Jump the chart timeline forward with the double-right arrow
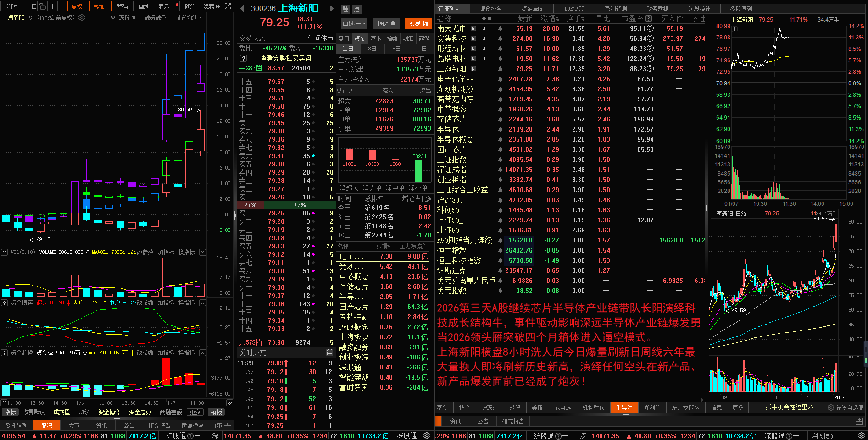This screenshot has width=868, height=440. (229, 403)
